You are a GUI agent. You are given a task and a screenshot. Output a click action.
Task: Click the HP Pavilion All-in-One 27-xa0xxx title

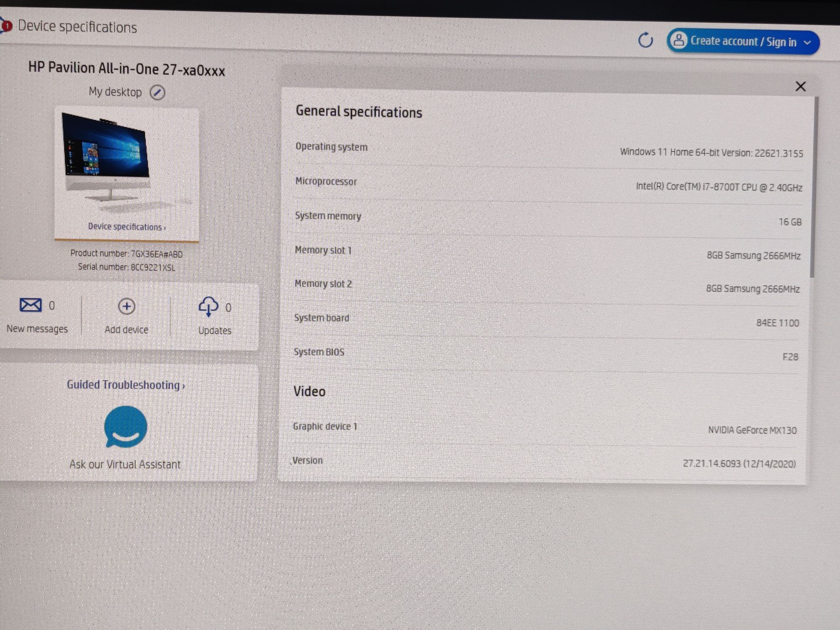click(x=126, y=69)
